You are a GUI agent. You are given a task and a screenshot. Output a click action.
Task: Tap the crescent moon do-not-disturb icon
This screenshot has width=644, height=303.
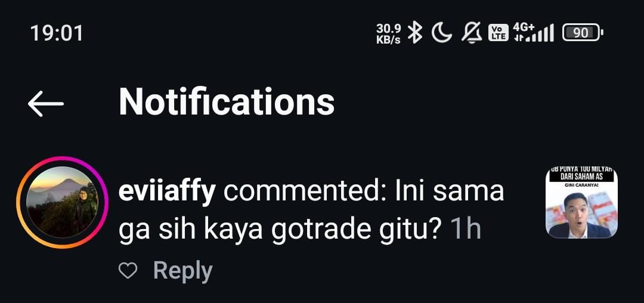(x=441, y=32)
